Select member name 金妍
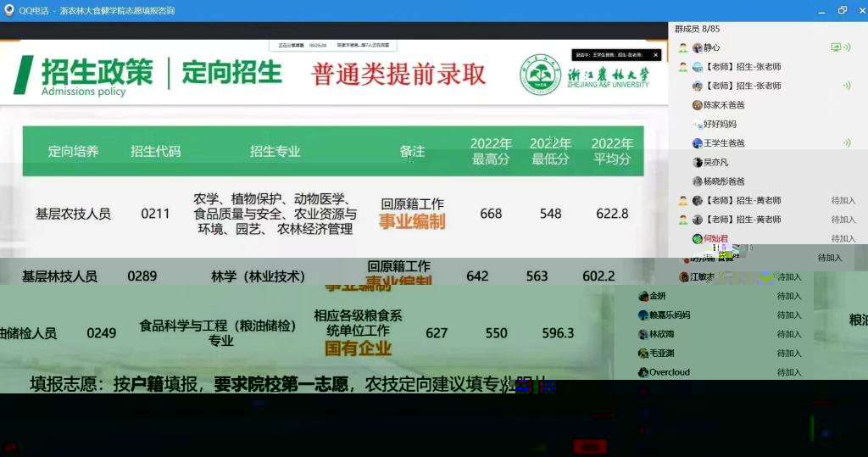The width and height of the screenshot is (868, 457). pos(658,296)
